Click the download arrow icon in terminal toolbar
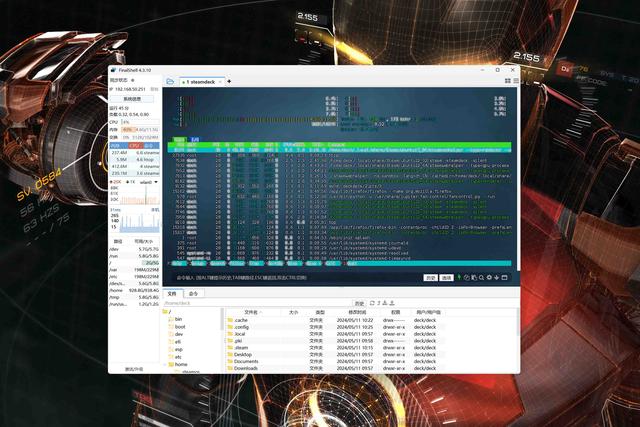The height and width of the screenshot is (427, 640). click(x=496, y=278)
